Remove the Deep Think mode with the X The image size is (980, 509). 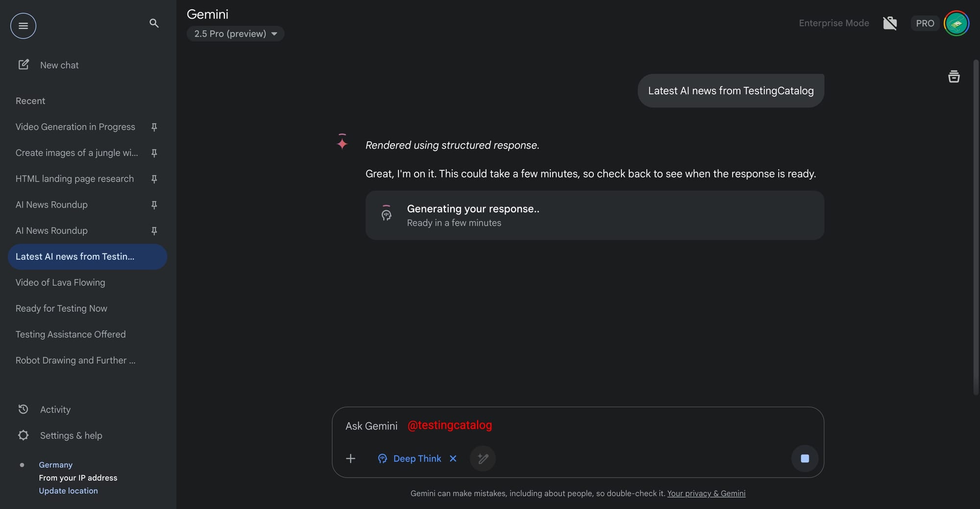453,458
